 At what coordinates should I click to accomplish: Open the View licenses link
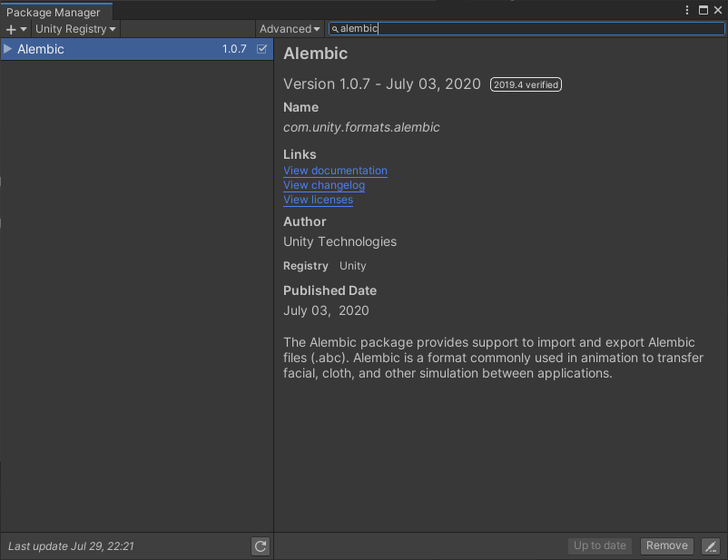(318, 200)
